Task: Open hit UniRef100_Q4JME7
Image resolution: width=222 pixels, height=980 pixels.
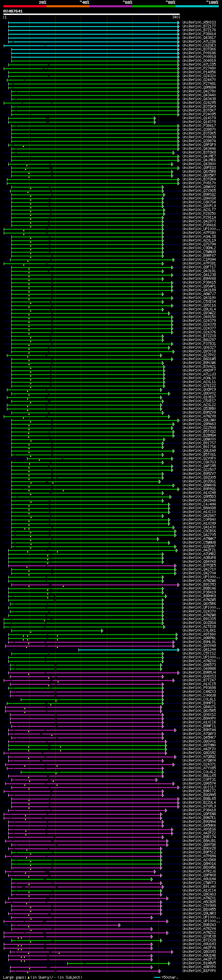Action: 199,156
